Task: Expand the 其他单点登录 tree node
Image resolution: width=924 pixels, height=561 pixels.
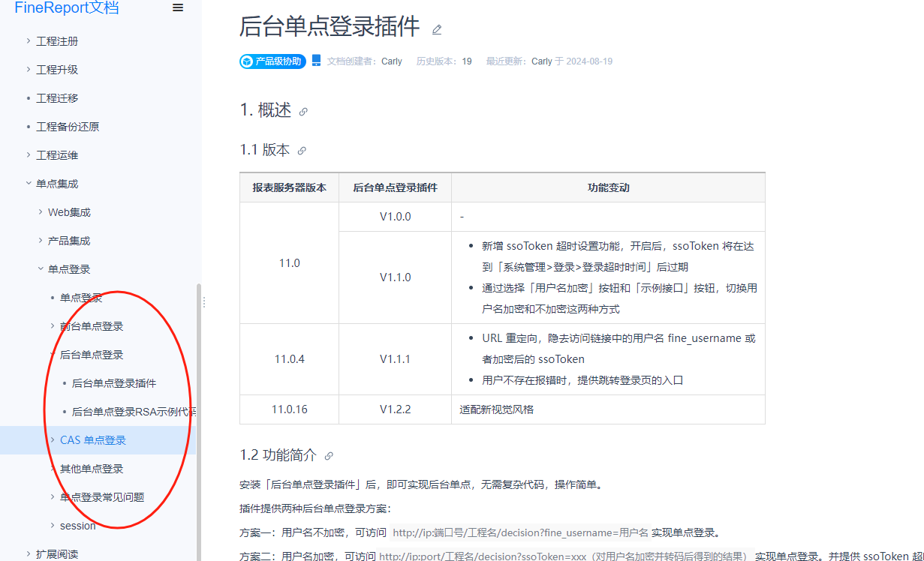Action: pyautogui.click(x=53, y=469)
